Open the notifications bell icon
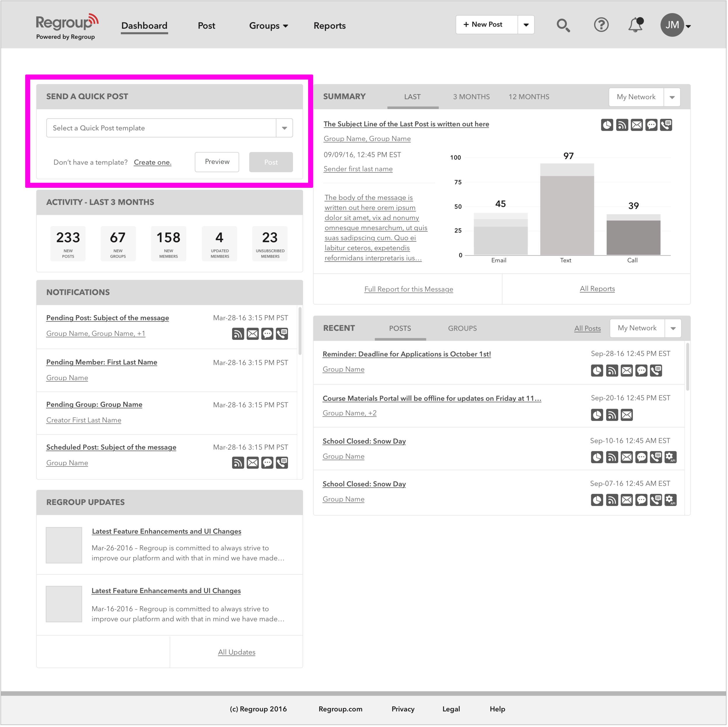 pos(636,25)
